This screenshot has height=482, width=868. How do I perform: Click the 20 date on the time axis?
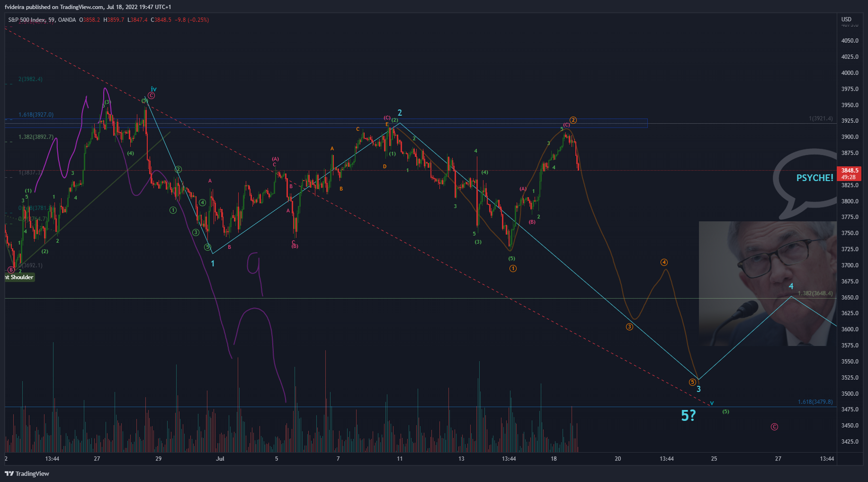(x=618, y=459)
